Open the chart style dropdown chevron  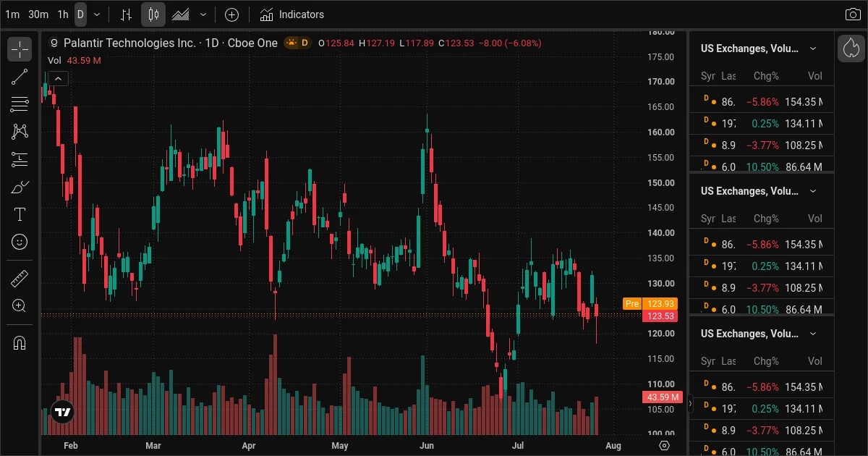[x=203, y=14]
